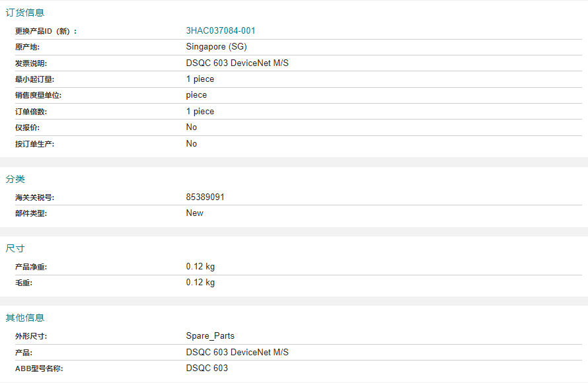Select the Singapore (SG) origin value
588x383 pixels.
point(217,47)
